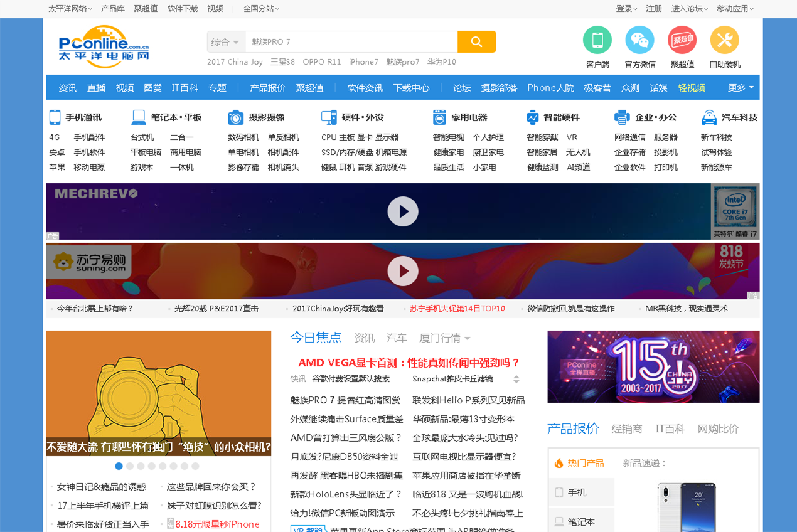Open the 官方微信 WeChat icon
Image resolution: width=797 pixels, height=532 pixels.
639,40
